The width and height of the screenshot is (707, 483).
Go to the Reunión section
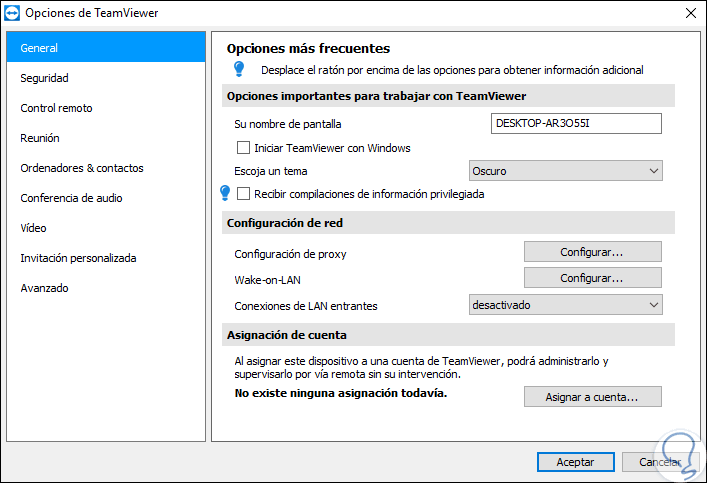[x=106, y=138]
